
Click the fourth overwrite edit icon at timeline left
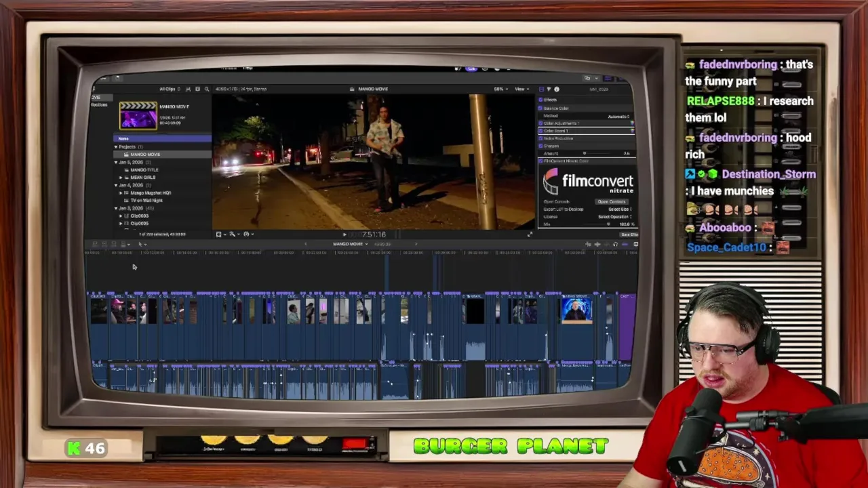pos(124,244)
